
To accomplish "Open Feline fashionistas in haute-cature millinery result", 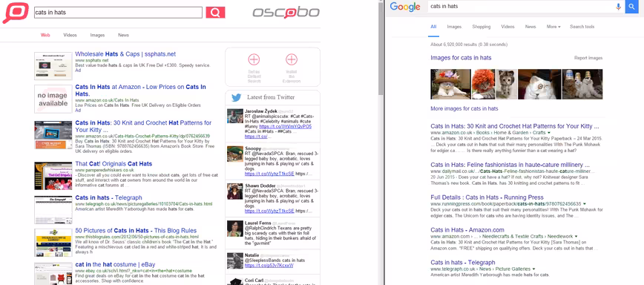I will click(x=510, y=165).
